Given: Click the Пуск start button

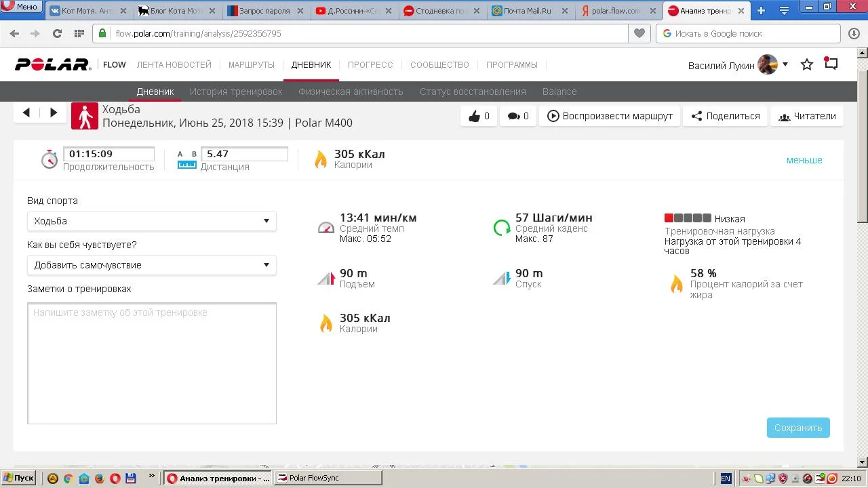Looking at the screenshot, I should click(x=18, y=478).
